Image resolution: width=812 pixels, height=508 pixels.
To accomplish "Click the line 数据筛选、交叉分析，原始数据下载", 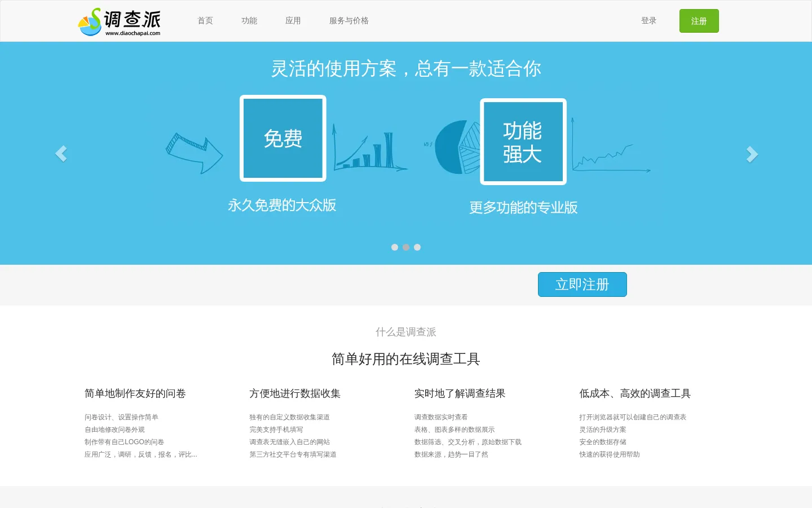I will click(x=468, y=442).
